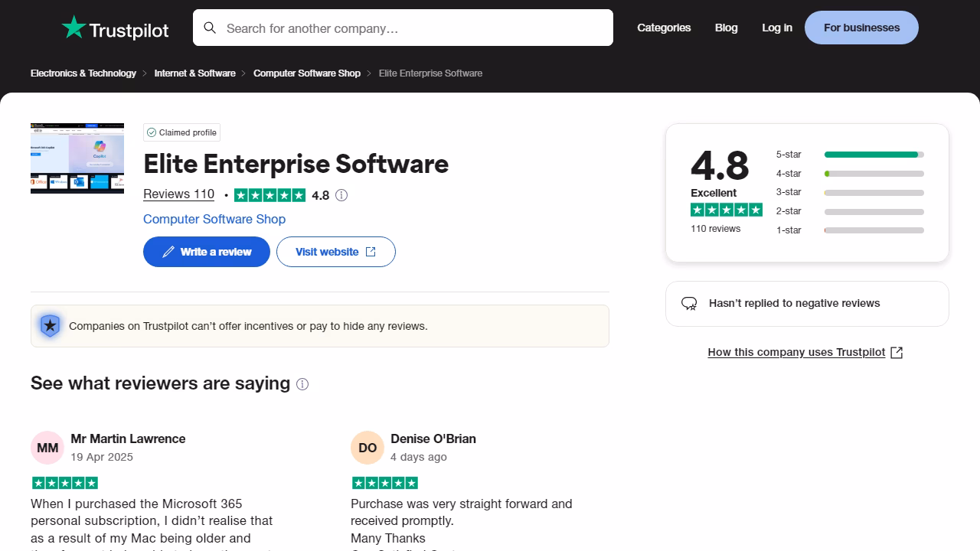Click the Computer Software Shop category link
The image size is (980, 551).
coord(214,220)
